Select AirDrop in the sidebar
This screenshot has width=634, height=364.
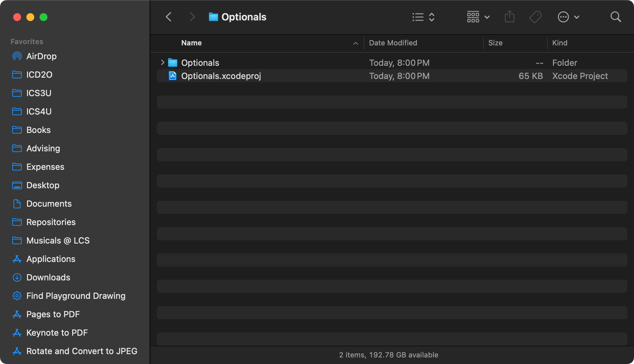point(42,56)
